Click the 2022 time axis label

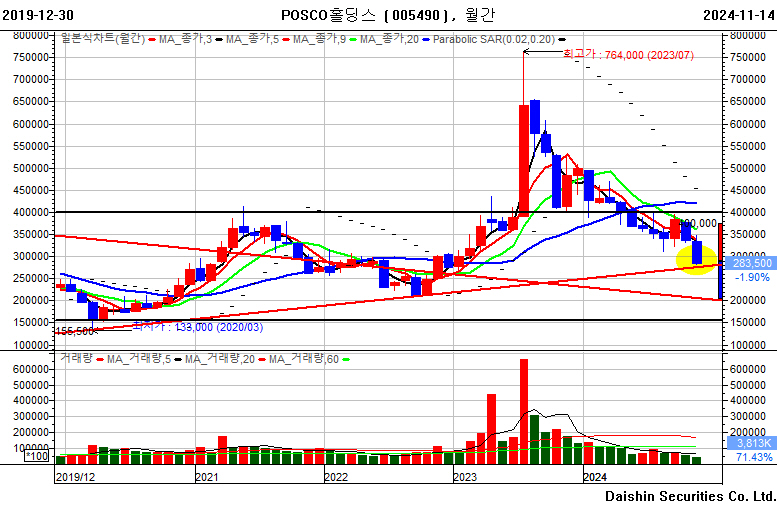tap(336, 477)
